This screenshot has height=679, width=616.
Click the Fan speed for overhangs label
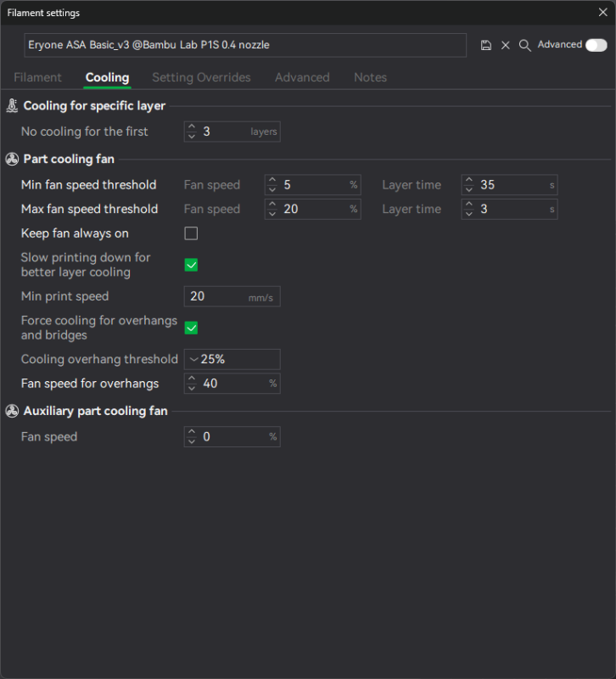[x=90, y=384]
